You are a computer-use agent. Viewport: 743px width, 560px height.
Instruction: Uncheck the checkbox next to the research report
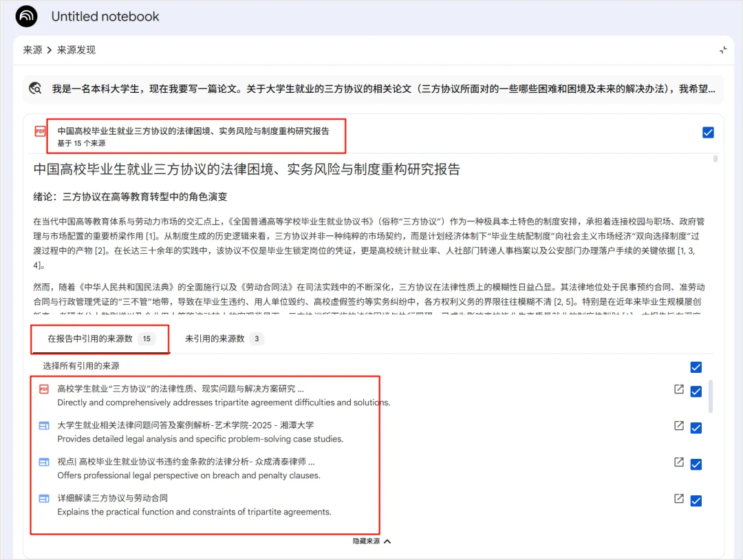[x=708, y=132]
